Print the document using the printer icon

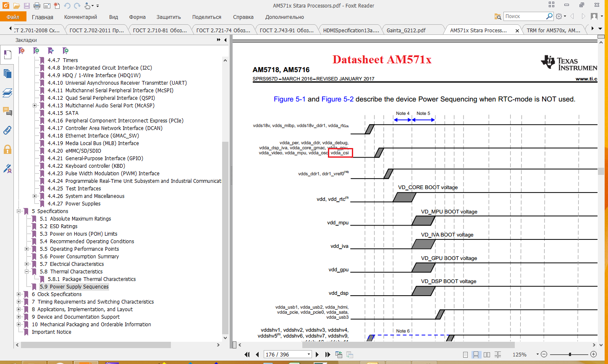(x=37, y=6)
